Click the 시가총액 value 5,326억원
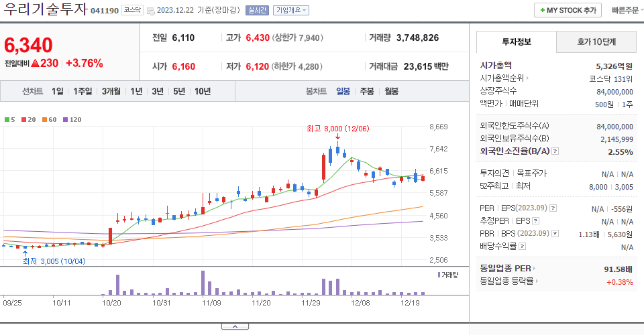The width and height of the screenshot is (644, 335). coord(614,66)
